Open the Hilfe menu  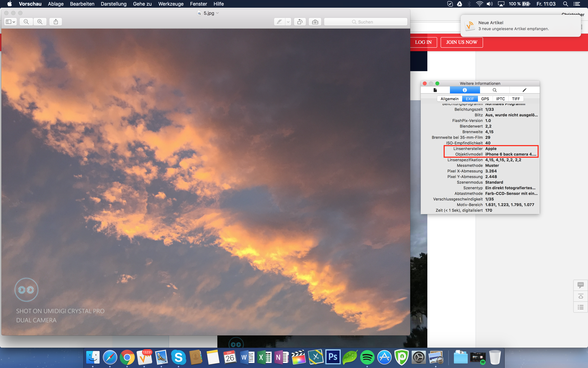pos(218,4)
